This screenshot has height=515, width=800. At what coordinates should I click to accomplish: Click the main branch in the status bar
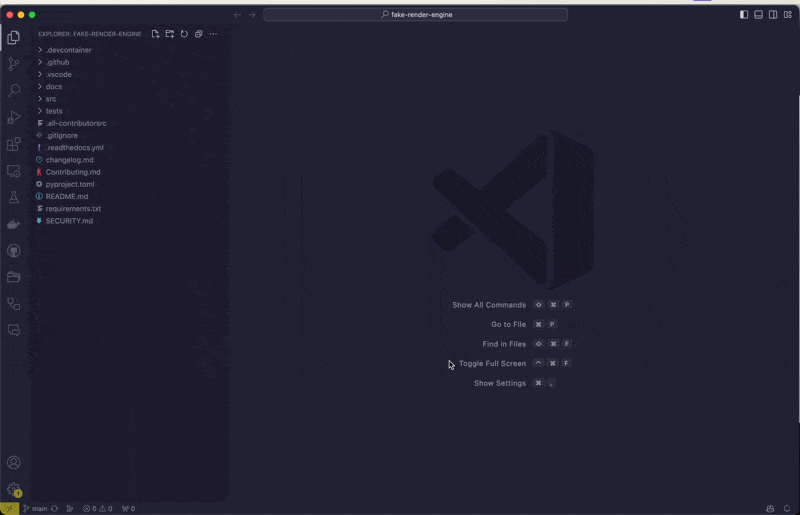pyautogui.click(x=35, y=508)
